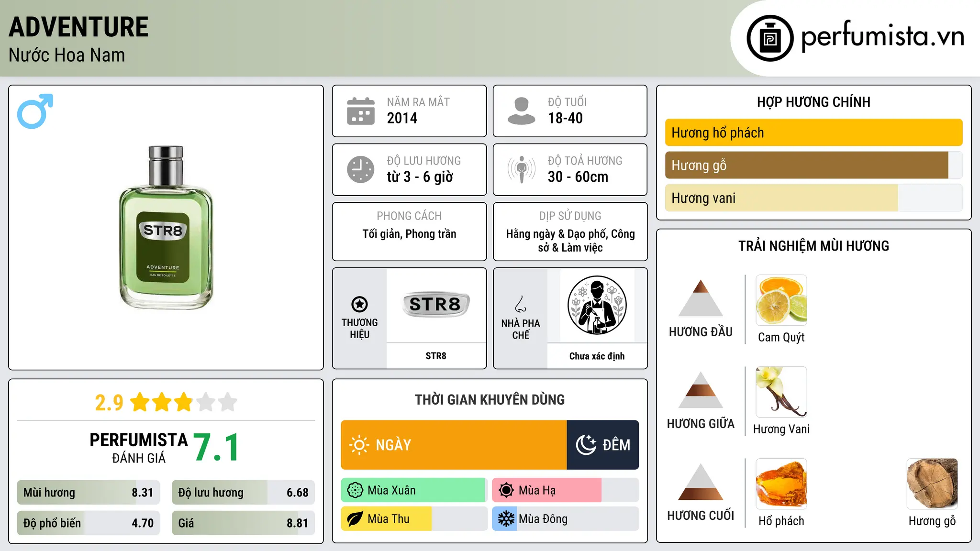Image resolution: width=980 pixels, height=551 pixels.
Task: Click the fifth grey rating star
Action: point(228,402)
